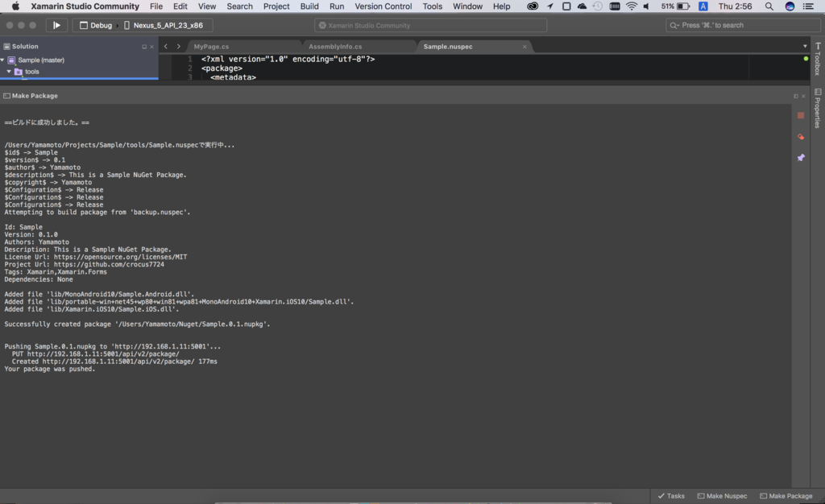
Task: Open the Xamarin Studio Community app menu
Action: [85, 6]
